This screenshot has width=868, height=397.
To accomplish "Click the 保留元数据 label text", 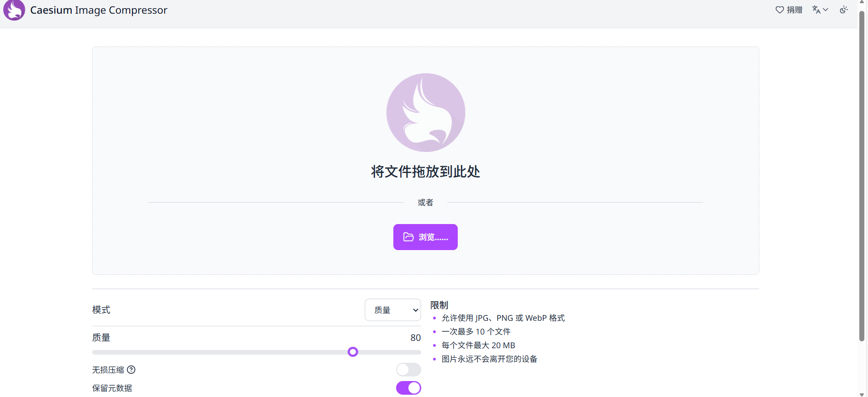I will click(112, 388).
